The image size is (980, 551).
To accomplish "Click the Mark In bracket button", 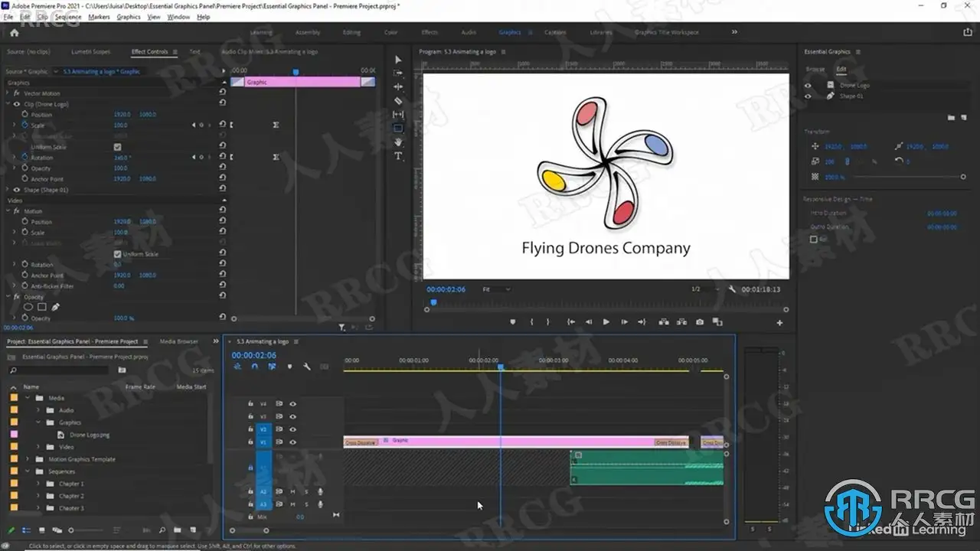I will 531,322.
